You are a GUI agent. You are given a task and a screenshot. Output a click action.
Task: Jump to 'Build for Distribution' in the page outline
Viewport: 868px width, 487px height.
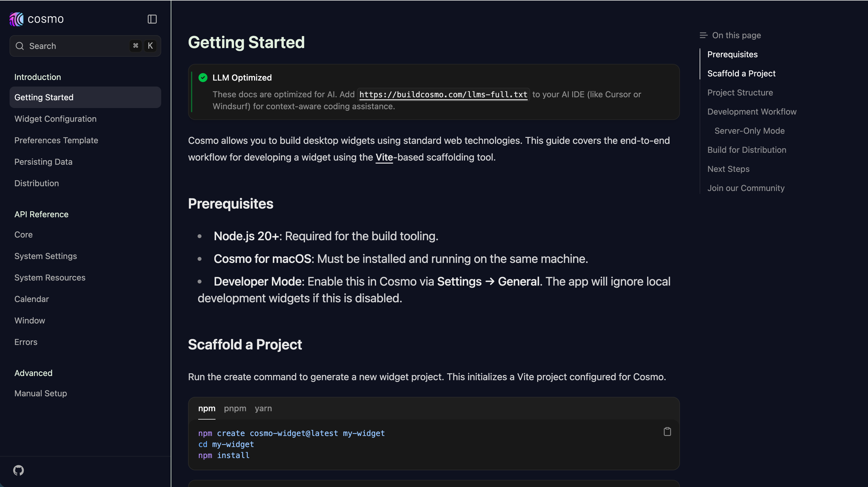coord(747,150)
